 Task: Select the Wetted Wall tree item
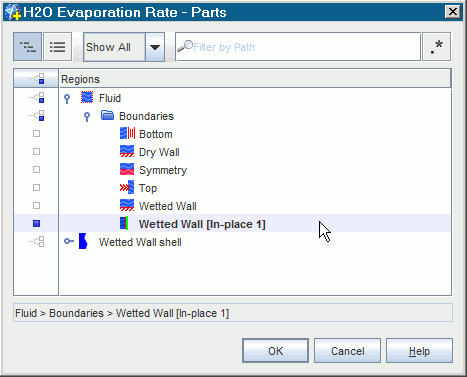point(168,206)
